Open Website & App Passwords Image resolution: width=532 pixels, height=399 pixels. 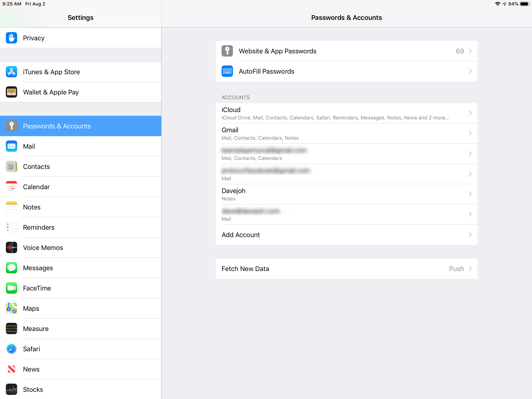pyautogui.click(x=347, y=51)
